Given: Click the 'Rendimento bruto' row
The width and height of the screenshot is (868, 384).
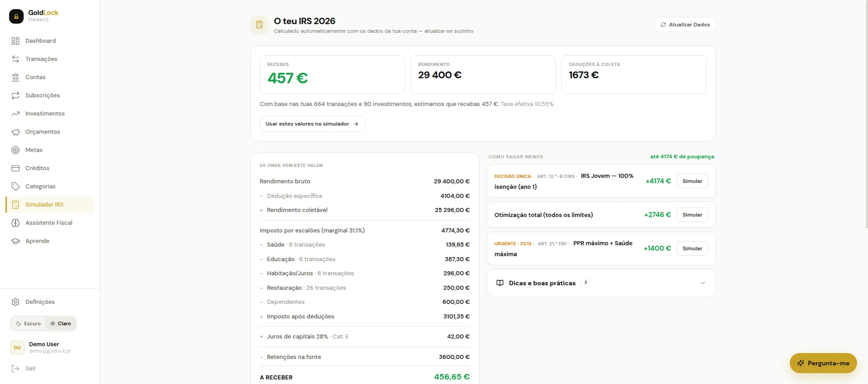Looking at the screenshot, I should [x=364, y=182].
